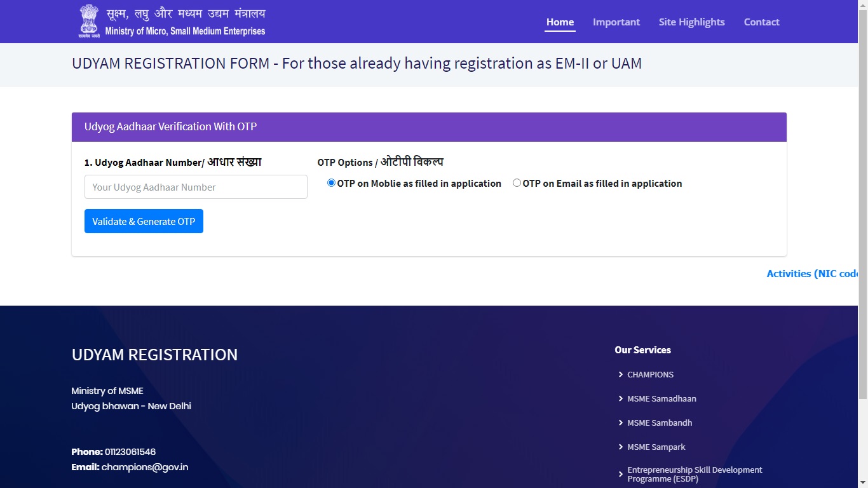The image size is (868, 488).
Task: Click the UDYAM REGISTRATION footer heading
Action: 154,355
